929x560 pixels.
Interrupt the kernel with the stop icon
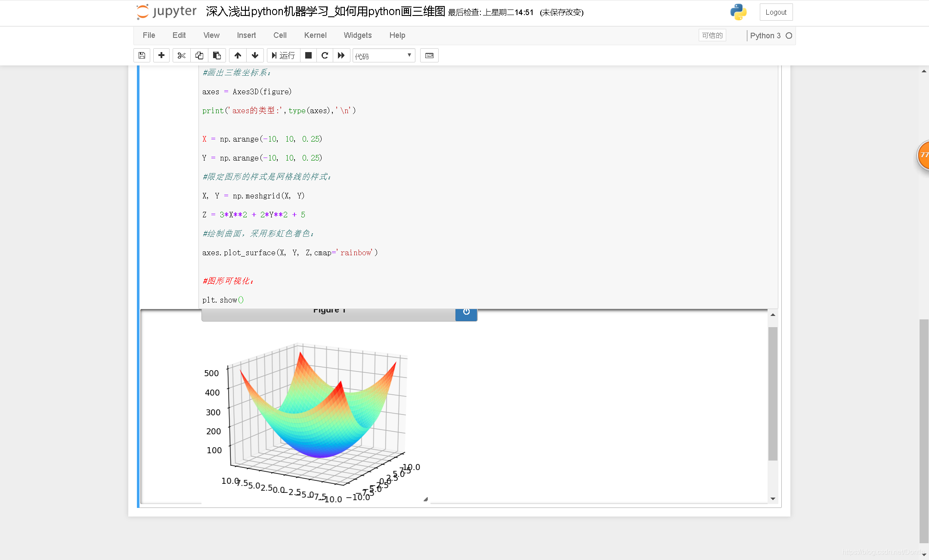(308, 56)
